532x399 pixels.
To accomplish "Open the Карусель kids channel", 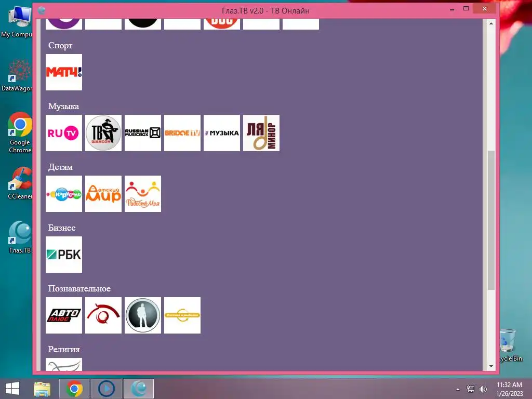I will click(x=64, y=194).
